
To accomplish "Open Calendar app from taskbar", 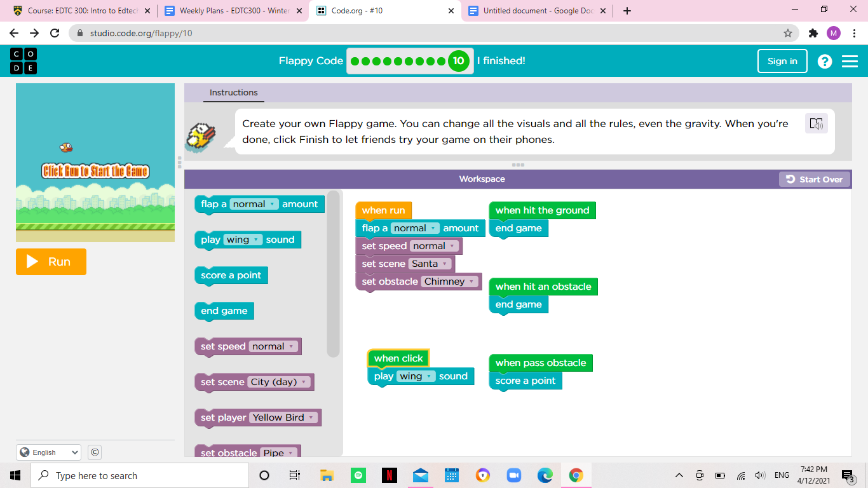I will coord(452,475).
